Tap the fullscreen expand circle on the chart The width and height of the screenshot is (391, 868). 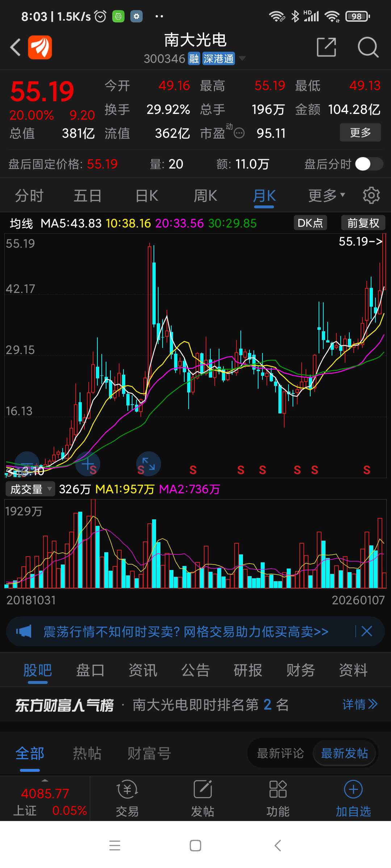tap(148, 464)
